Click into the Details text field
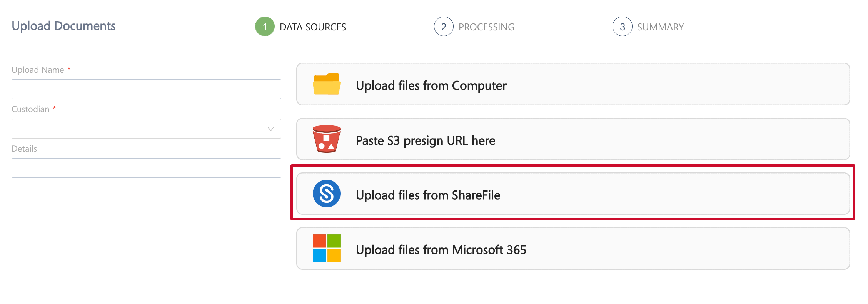This screenshot has width=868, height=304. tap(146, 168)
